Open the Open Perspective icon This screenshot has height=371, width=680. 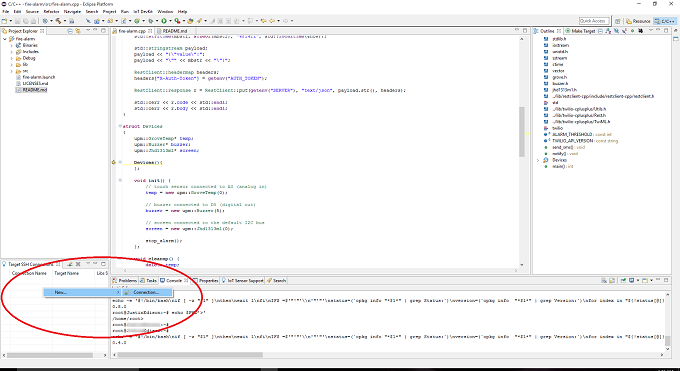point(618,21)
